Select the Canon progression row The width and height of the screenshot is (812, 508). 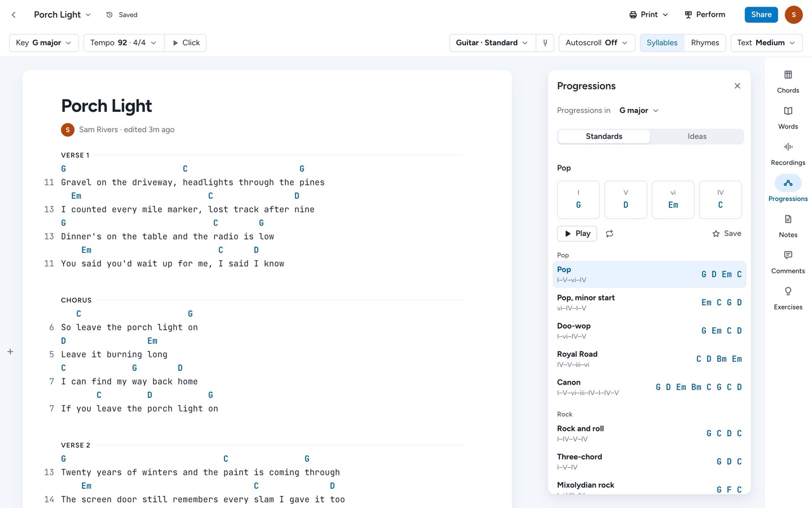(649, 387)
